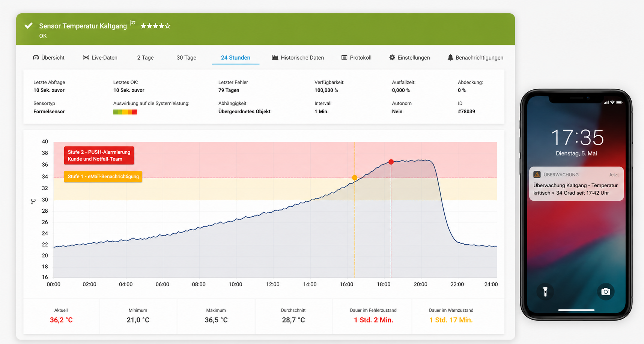Switch to the 2 Tage tab
644x344 pixels.
click(x=145, y=57)
